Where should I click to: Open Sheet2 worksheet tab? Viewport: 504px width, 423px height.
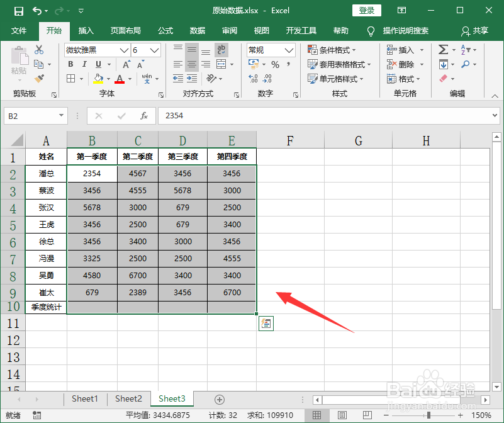pyautogui.click(x=128, y=399)
